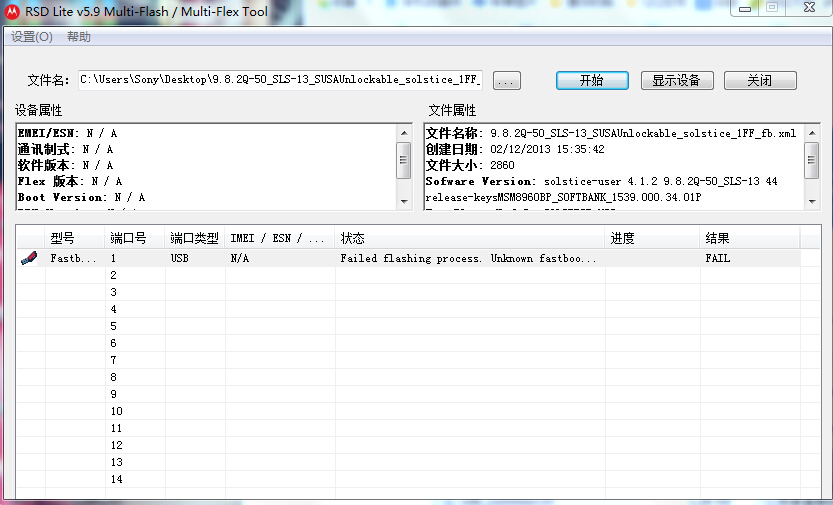Image resolution: width=833 pixels, height=505 pixels.
Task: Click the 开始 start button
Action: [592, 80]
